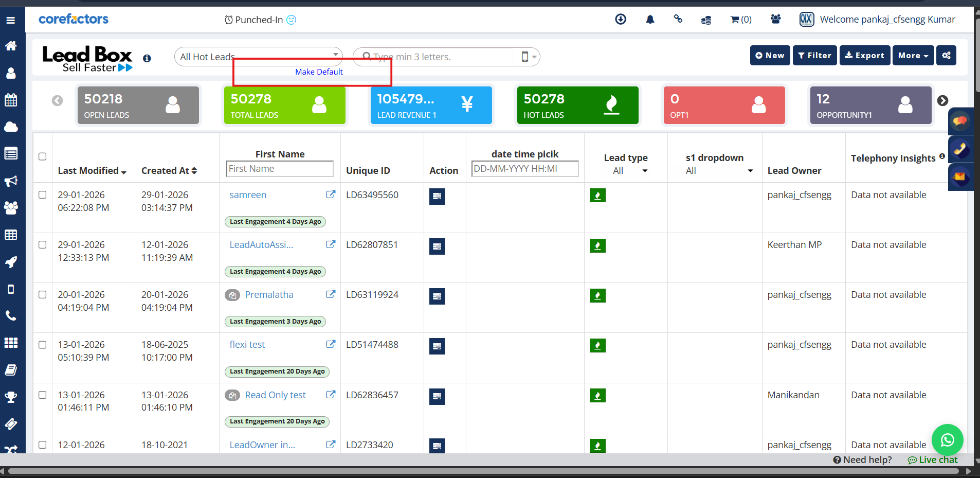
Task: Open action menu for LD63495560
Action: coord(437,196)
